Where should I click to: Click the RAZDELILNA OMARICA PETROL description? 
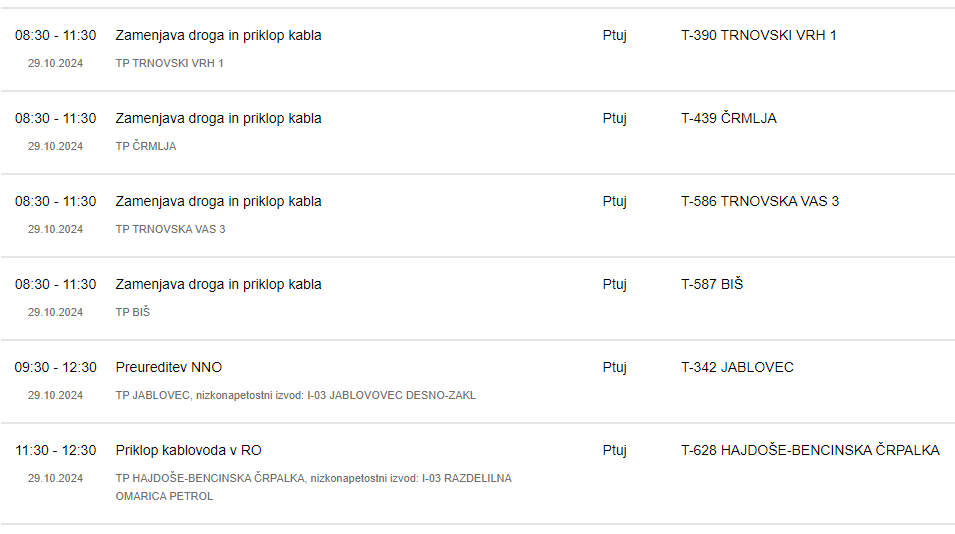click(314, 487)
